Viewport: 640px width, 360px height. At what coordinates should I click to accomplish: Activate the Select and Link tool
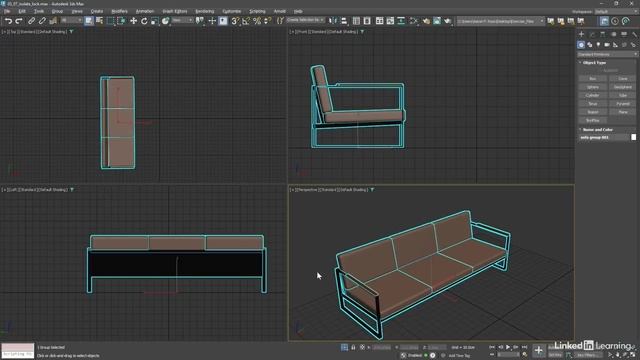pyautogui.click(x=31, y=21)
